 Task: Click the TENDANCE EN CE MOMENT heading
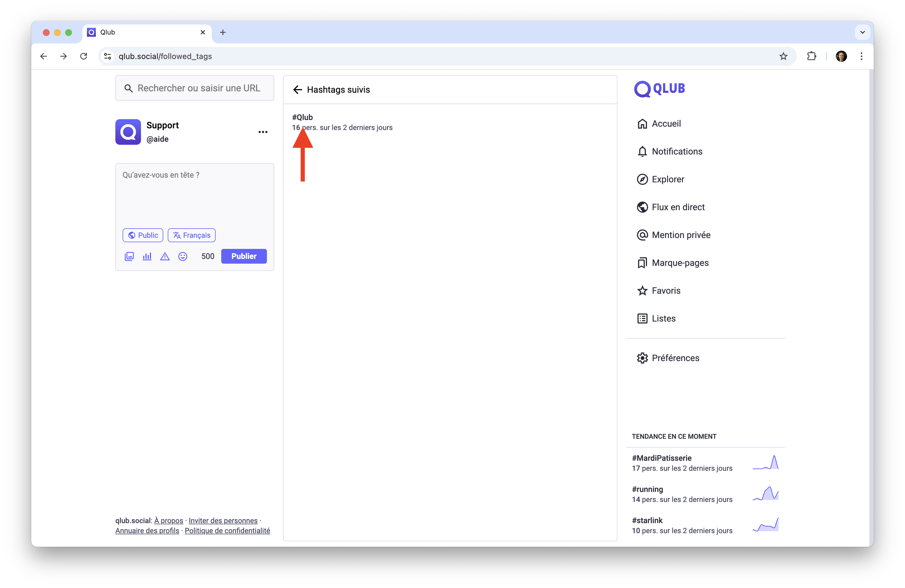click(674, 437)
